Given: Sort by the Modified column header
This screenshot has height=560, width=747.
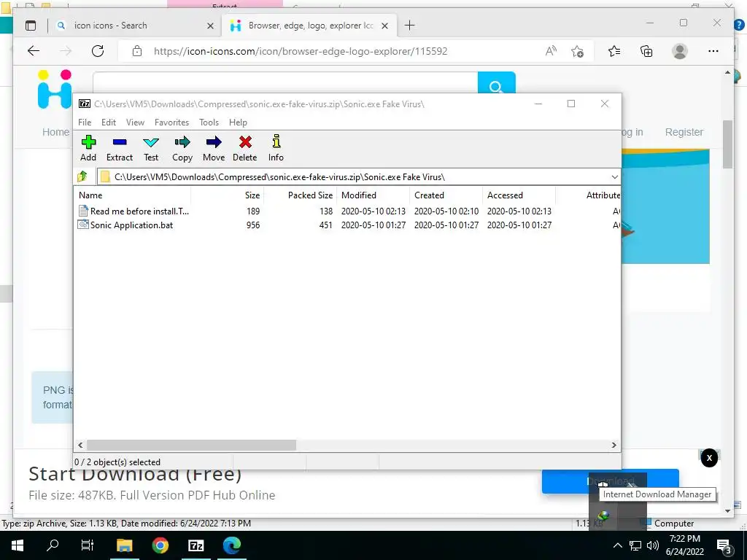Looking at the screenshot, I should 373,195.
